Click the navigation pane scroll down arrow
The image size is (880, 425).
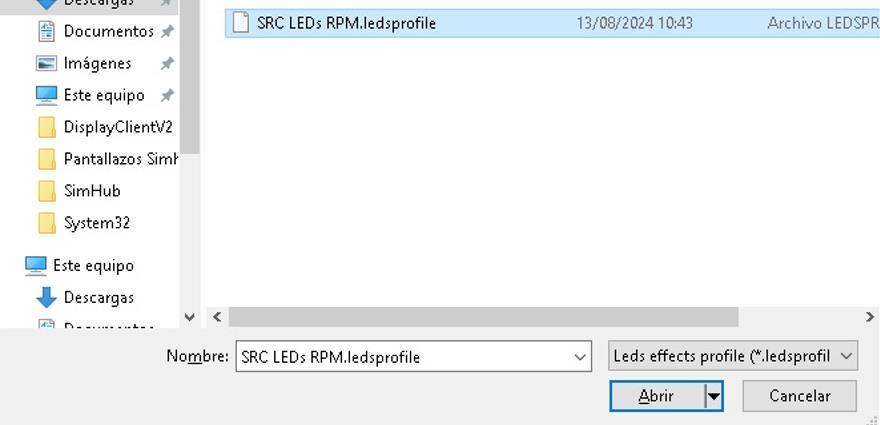[x=190, y=317]
